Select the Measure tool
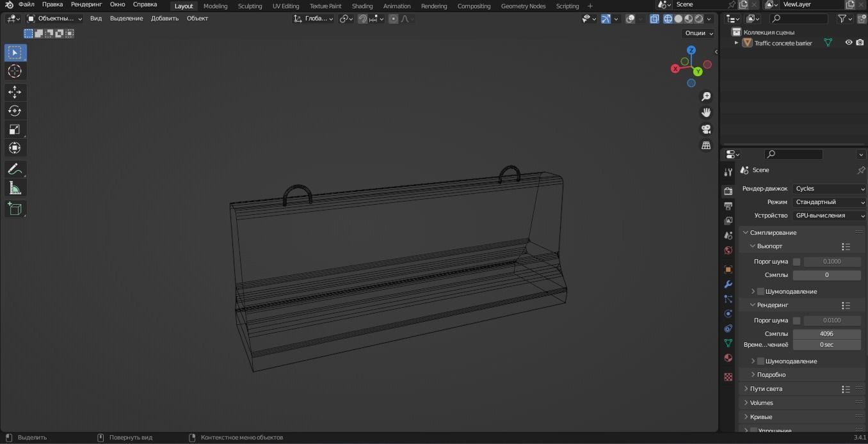 pos(15,188)
